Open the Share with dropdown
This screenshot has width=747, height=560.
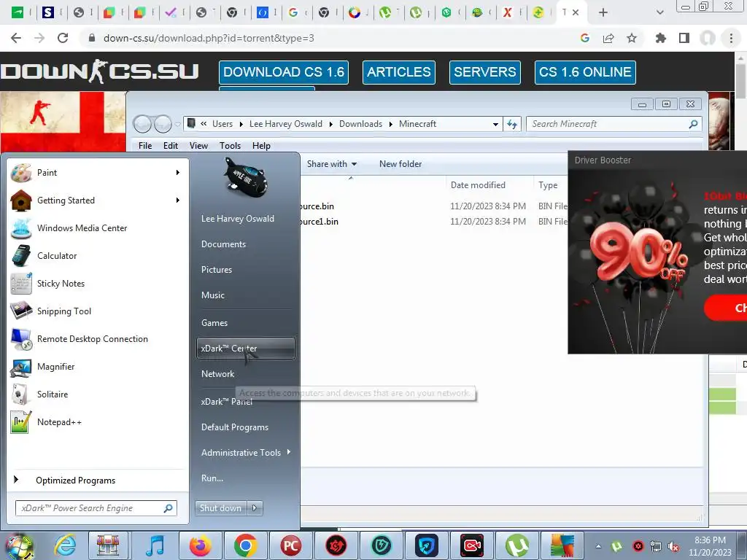[332, 164]
